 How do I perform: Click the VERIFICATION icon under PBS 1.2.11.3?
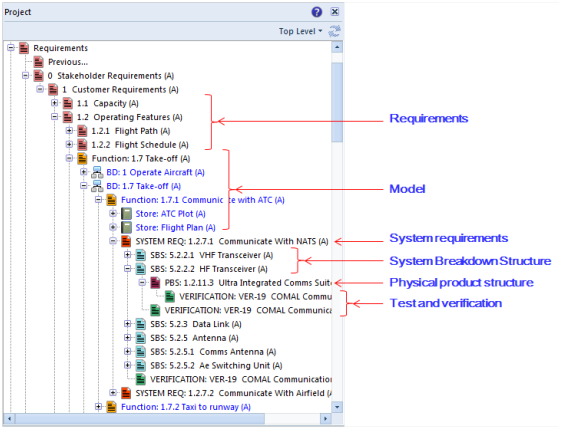click(x=170, y=297)
